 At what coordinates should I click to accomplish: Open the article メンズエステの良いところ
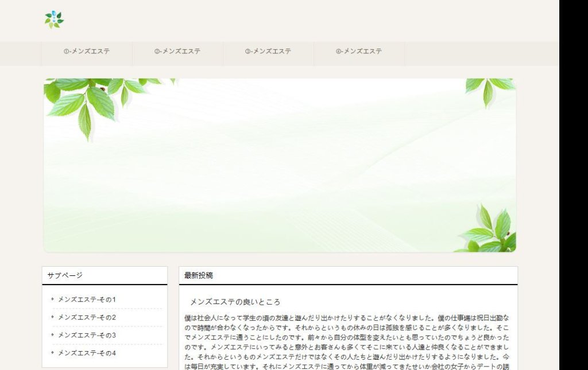click(x=235, y=302)
